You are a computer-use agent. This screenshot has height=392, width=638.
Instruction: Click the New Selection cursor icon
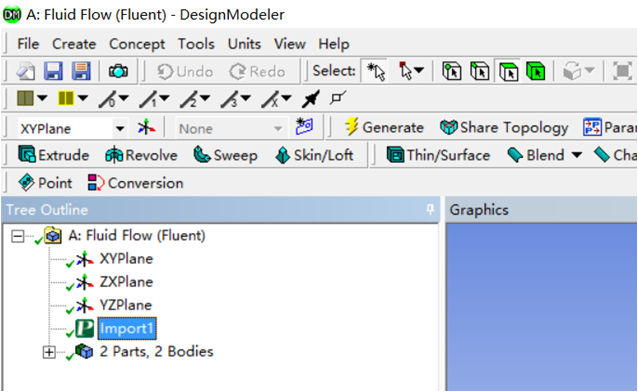pyautogui.click(x=376, y=71)
